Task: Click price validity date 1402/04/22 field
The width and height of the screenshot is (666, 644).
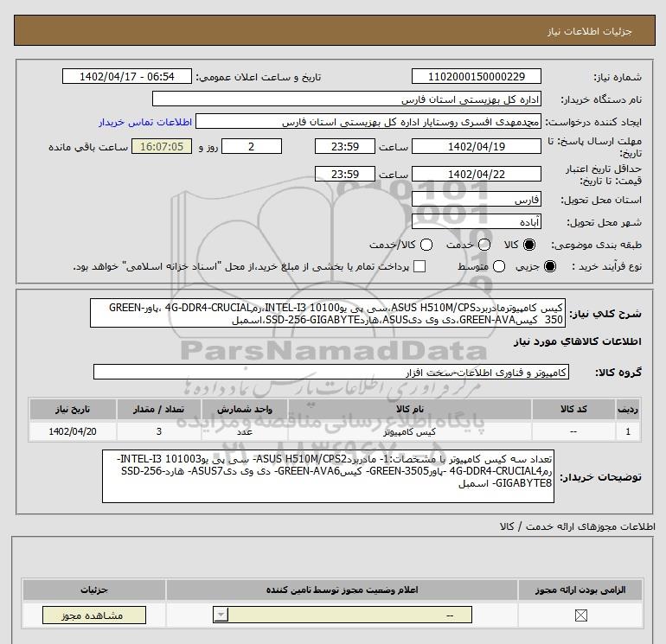Action: [x=476, y=174]
